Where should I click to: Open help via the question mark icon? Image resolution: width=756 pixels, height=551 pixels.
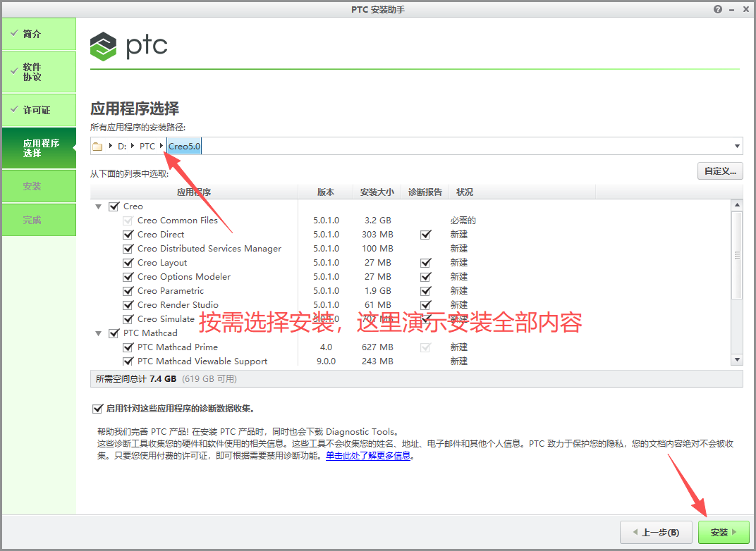pos(717,9)
